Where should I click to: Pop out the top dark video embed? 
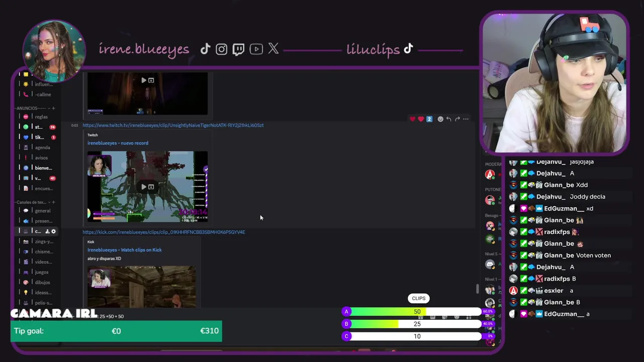[151, 80]
